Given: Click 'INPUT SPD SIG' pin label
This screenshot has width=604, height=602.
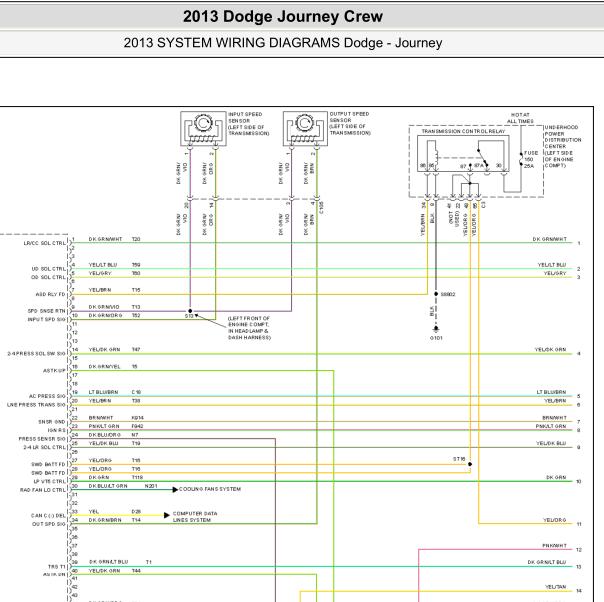Looking at the screenshot, I should point(47,320).
